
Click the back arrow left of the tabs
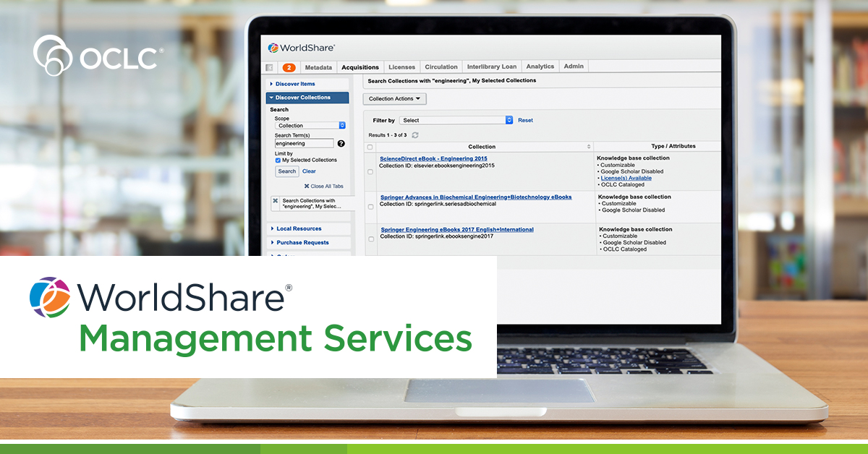pos(270,67)
